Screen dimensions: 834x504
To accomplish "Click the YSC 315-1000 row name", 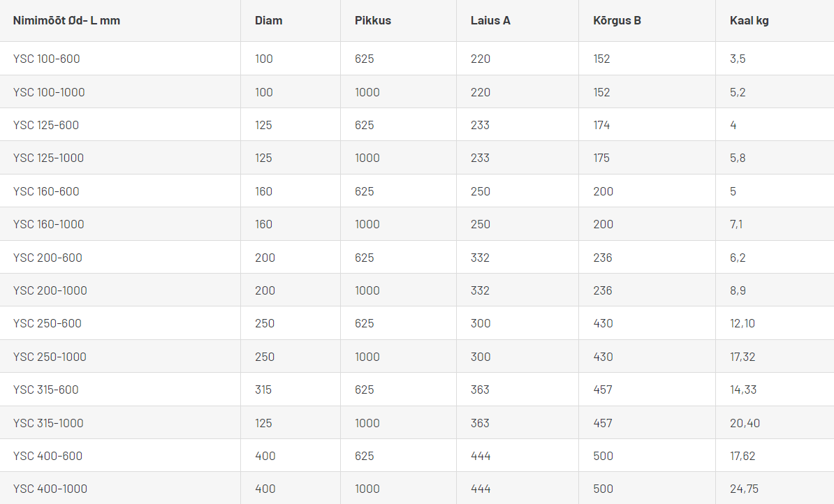I will coord(48,423).
